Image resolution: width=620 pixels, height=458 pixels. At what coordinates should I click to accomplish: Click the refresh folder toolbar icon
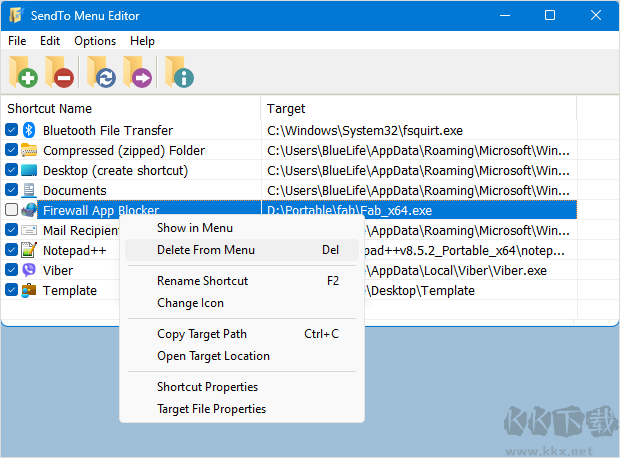[x=101, y=72]
